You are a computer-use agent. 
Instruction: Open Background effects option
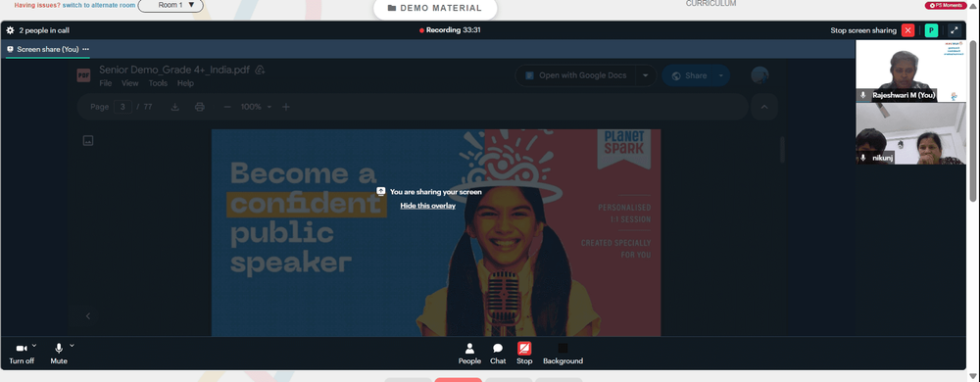tap(563, 354)
